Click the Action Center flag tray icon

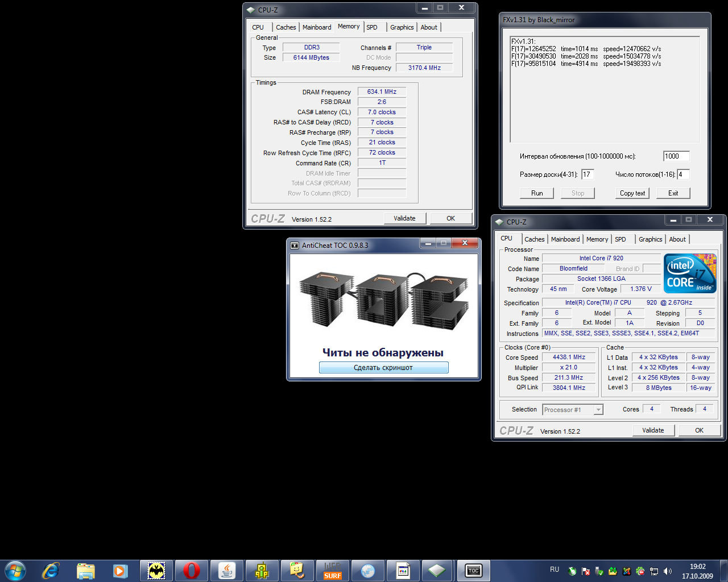[586, 571]
